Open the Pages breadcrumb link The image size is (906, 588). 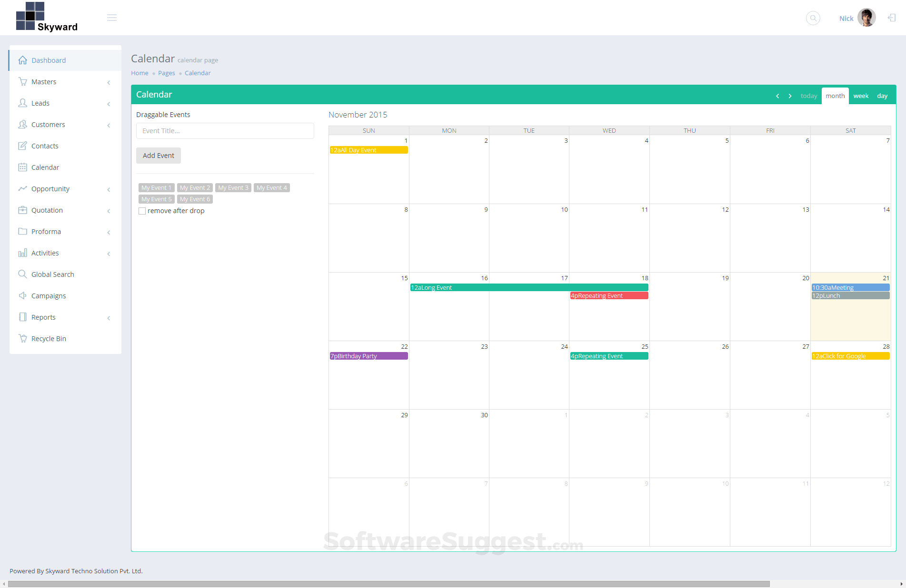click(x=167, y=73)
